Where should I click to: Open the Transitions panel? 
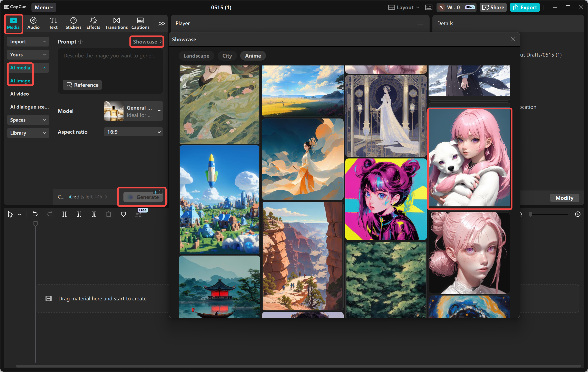[x=116, y=23]
